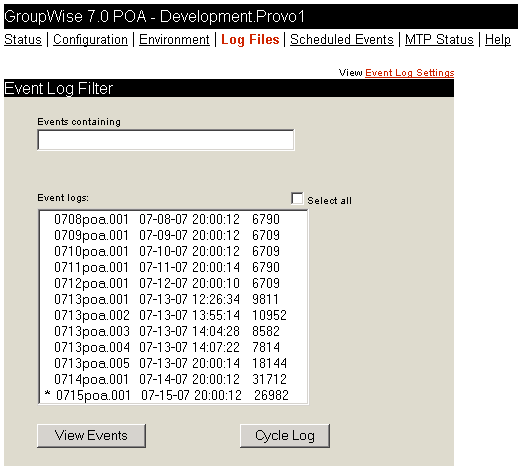Viewport: 518px width, 476px height.
Task: Click the Help link
Action: [498, 39]
